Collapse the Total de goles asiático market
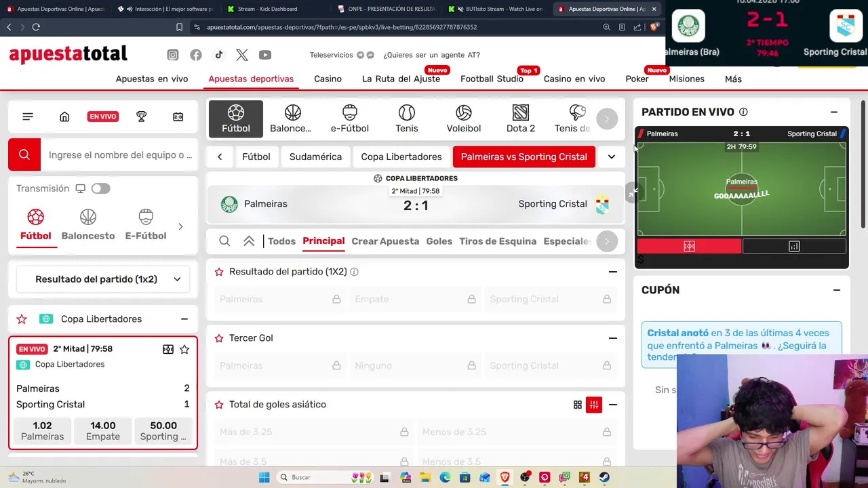 click(613, 405)
